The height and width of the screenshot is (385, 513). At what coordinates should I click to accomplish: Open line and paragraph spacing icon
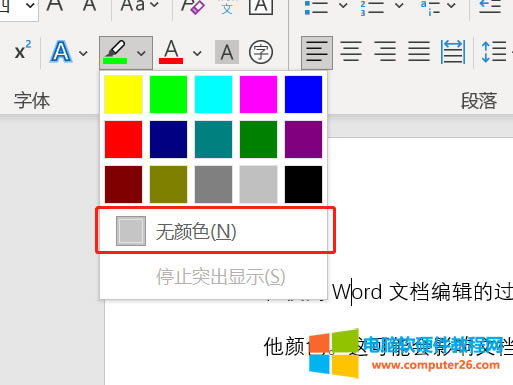point(494,51)
